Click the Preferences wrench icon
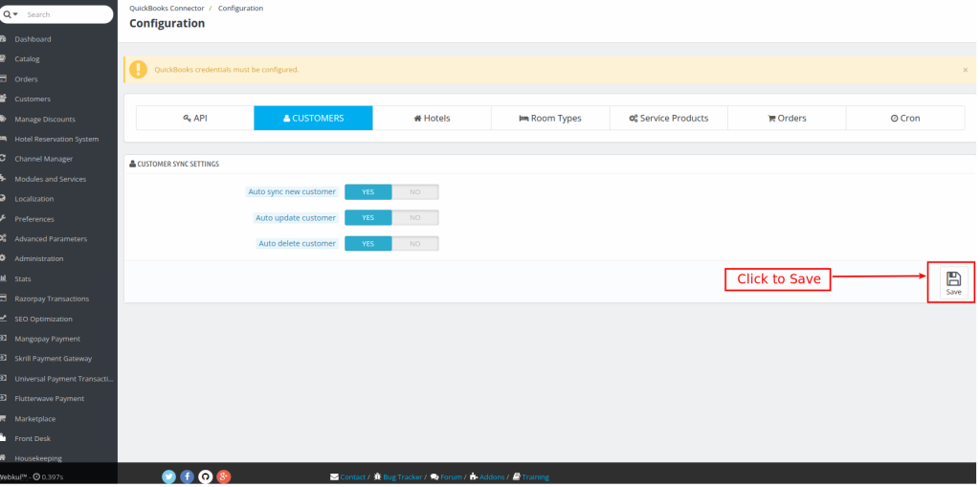980x487 pixels. (3, 219)
